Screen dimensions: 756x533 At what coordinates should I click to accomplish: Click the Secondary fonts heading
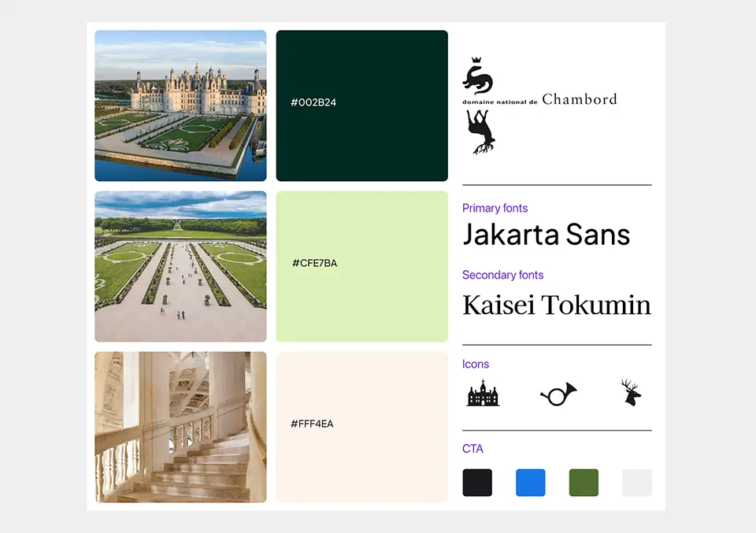[502, 275]
